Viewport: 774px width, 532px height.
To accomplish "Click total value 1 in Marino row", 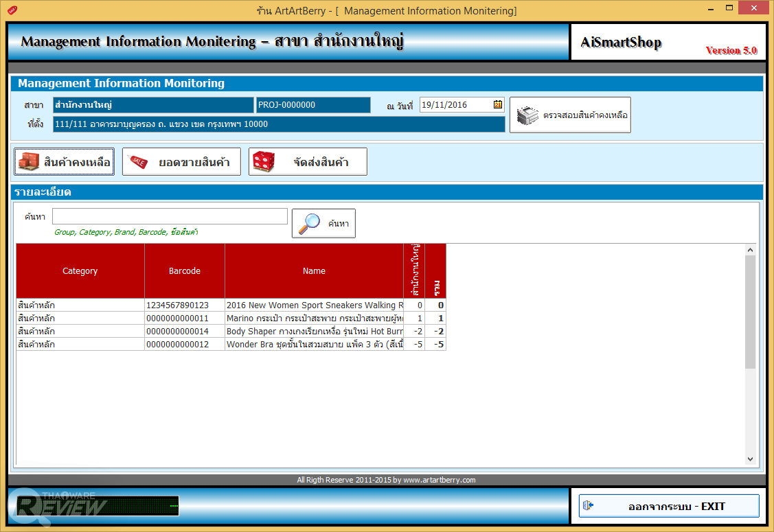I will 435,319.
